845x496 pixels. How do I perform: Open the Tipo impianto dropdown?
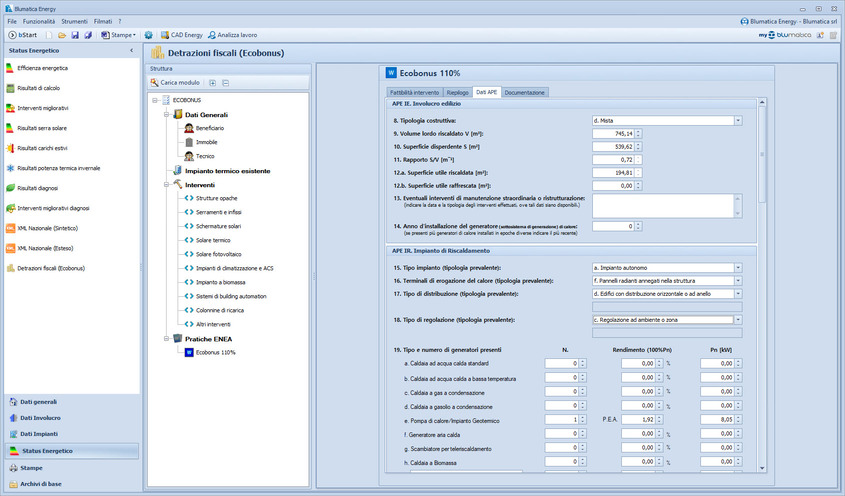(738, 268)
